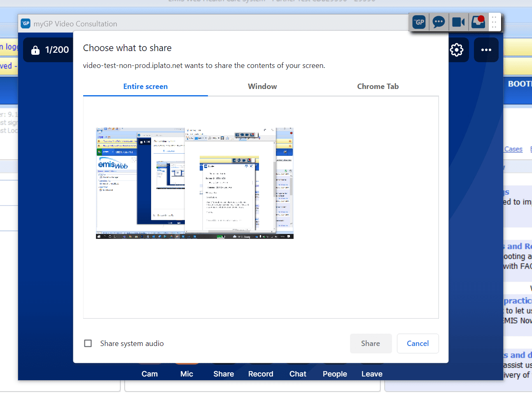The image size is (532, 395).
Task: Open the three-dot more options button
Action: click(x=486, y=50)
